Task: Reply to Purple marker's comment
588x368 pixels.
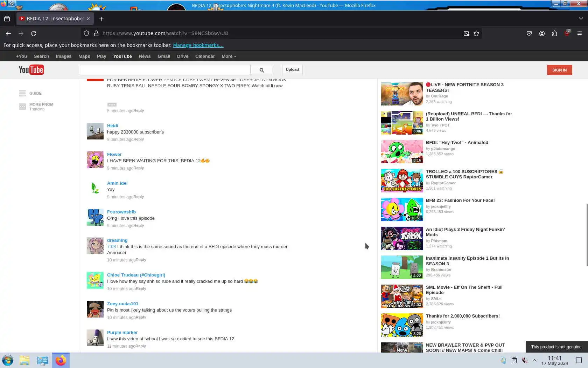Action: (x=141, y=346)
